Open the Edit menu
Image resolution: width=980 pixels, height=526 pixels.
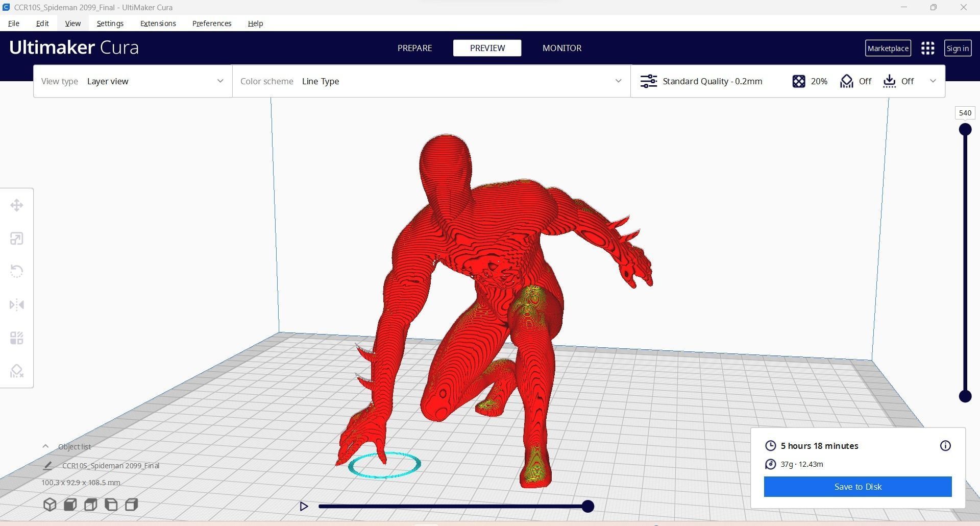click(x=42, y=23)
